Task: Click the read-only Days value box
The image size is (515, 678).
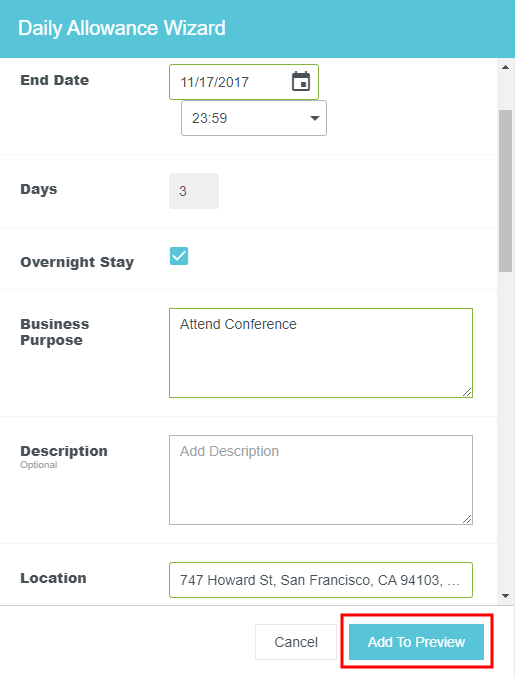Action: [194, 191]
